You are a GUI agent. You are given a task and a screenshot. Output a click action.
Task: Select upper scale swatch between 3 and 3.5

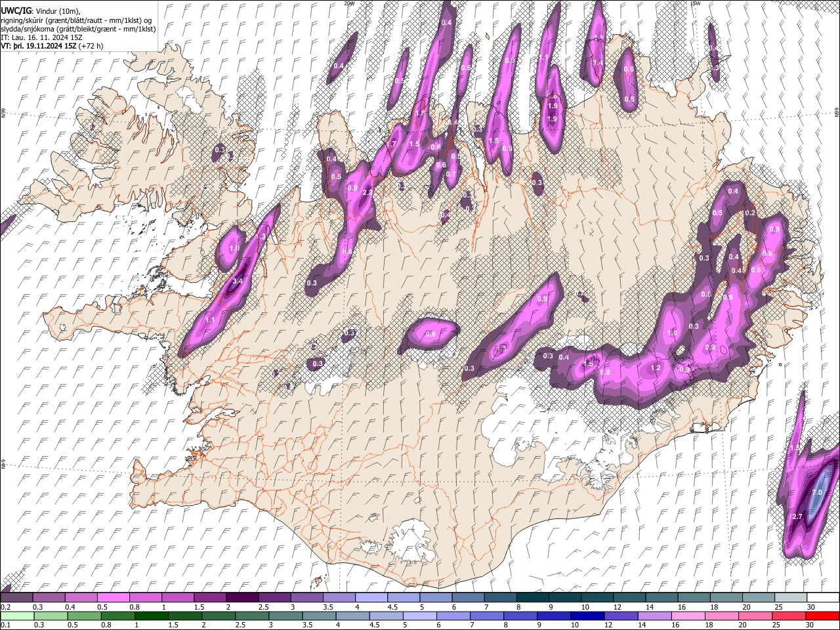306,598
